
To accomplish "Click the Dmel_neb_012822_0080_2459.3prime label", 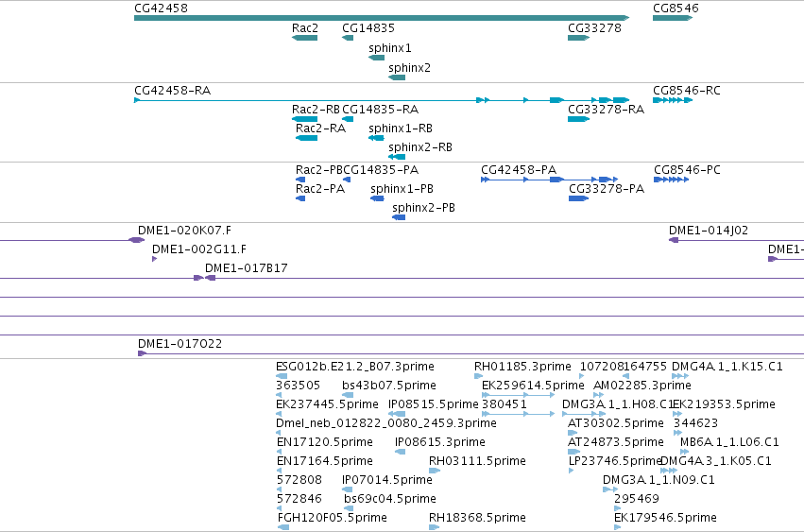I will [386, 423].
